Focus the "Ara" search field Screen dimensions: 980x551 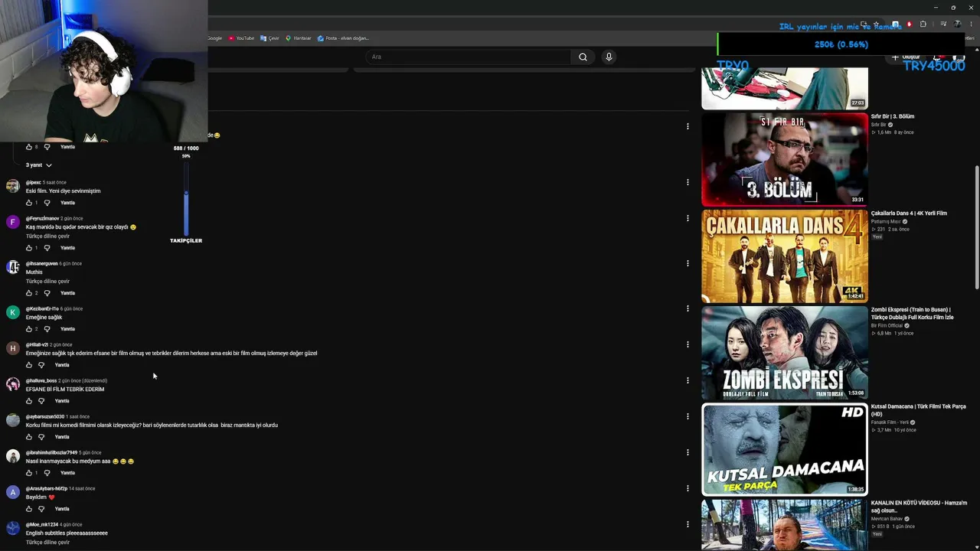tap(468, 57)
